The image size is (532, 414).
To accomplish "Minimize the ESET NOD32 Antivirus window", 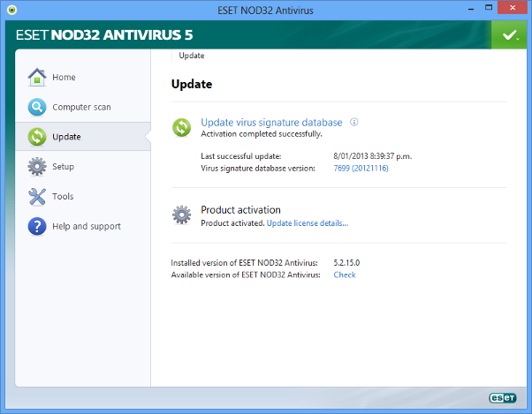I will click(x=471, y=9).
